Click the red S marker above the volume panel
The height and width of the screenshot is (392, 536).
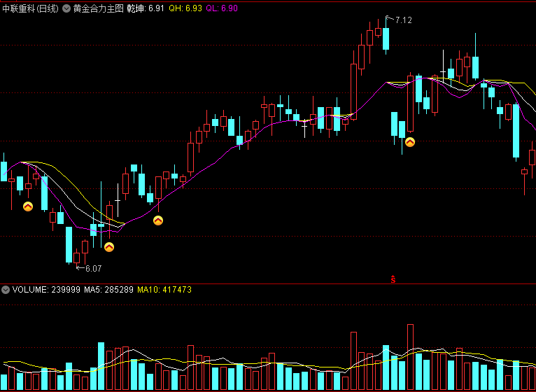click(x=393, y=279)
